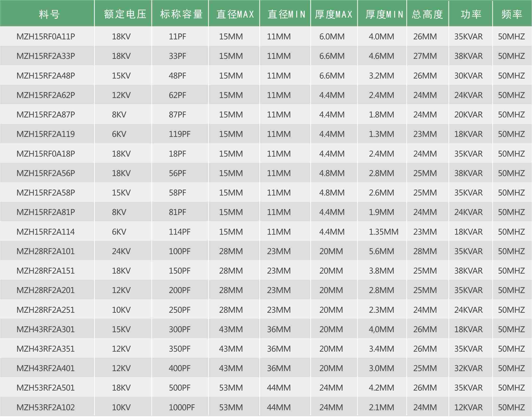
Task: Select part number MZH28RF2A151
Action: click(x=46, y=270)
